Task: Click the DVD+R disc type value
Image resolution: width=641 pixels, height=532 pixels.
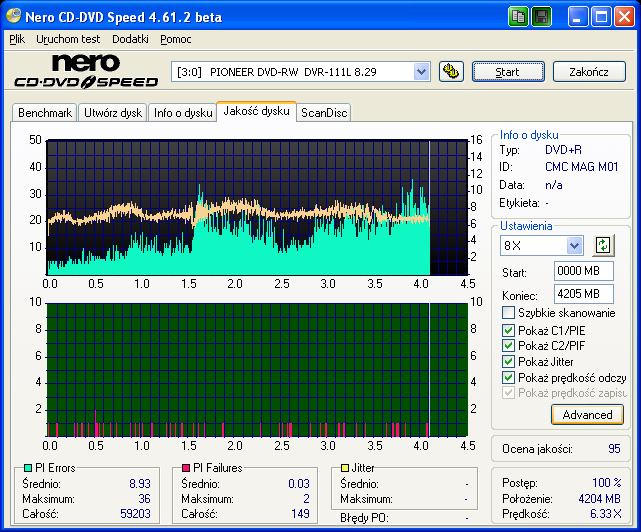Action: point(563,150)
